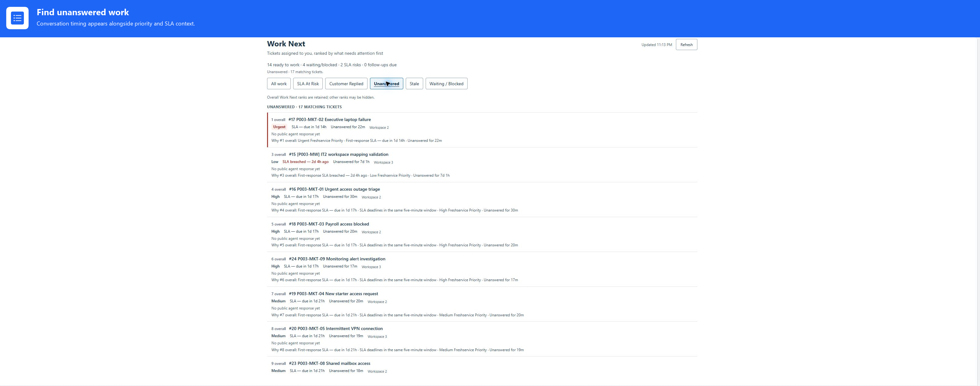Open ticket #18 Payroll access blocked
Screen dimensions: 980x386
click(329, 224)
